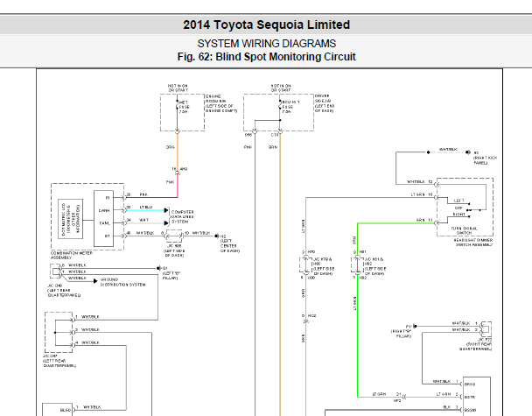Click the Right "D" Pillar ground label
The width and height of the screenshot is (532, 416).
pos(402,331)
